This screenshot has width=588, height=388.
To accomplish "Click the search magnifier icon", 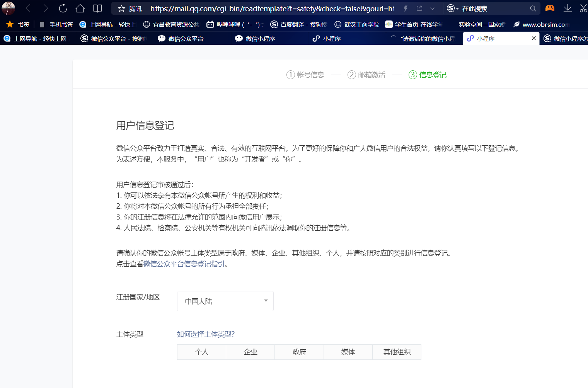I will coord(533,9).
